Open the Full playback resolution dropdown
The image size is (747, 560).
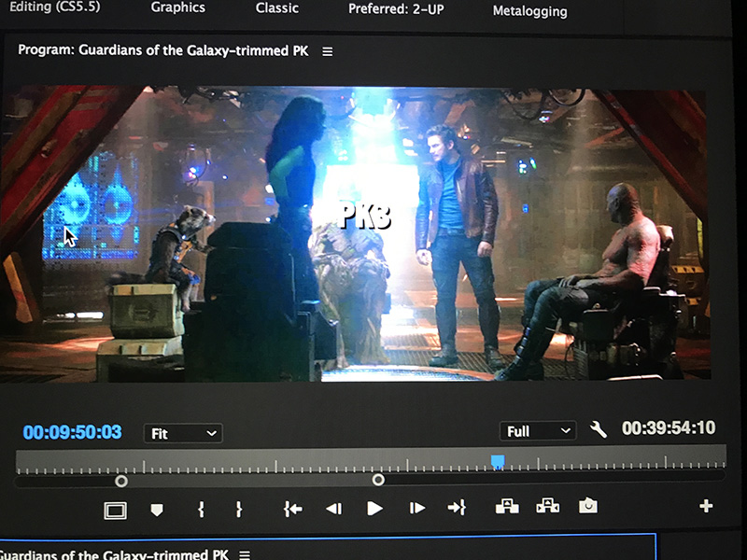[538, 430]
